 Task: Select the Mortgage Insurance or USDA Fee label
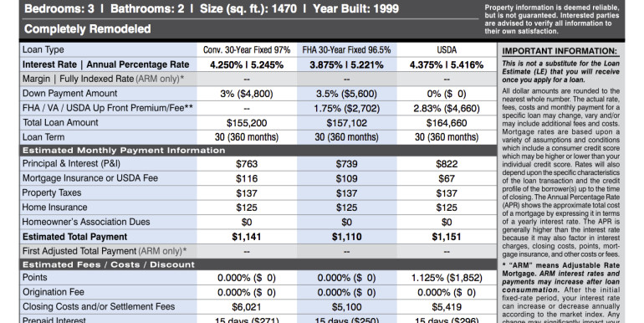pos(90,178)
